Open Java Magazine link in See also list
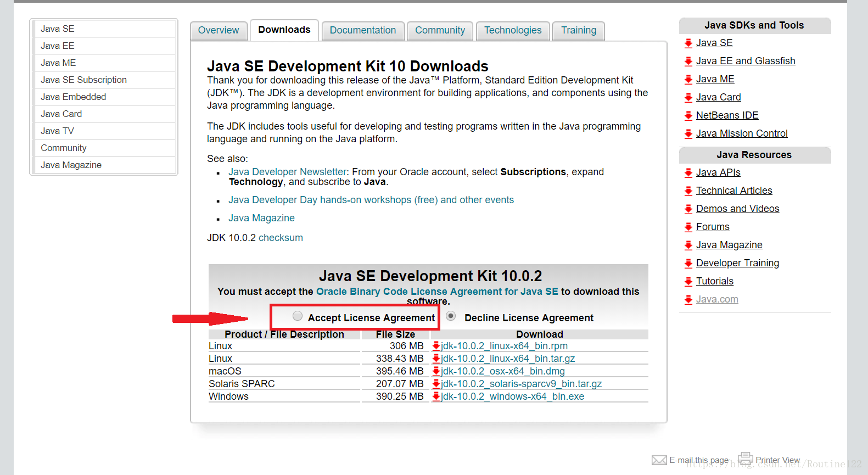The width and height of the screenshot is (868, 475). click(x=261, y=218)
